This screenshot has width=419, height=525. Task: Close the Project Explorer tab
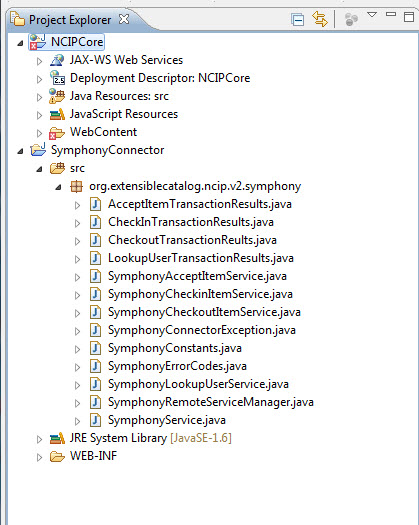[x=124, y=19]
